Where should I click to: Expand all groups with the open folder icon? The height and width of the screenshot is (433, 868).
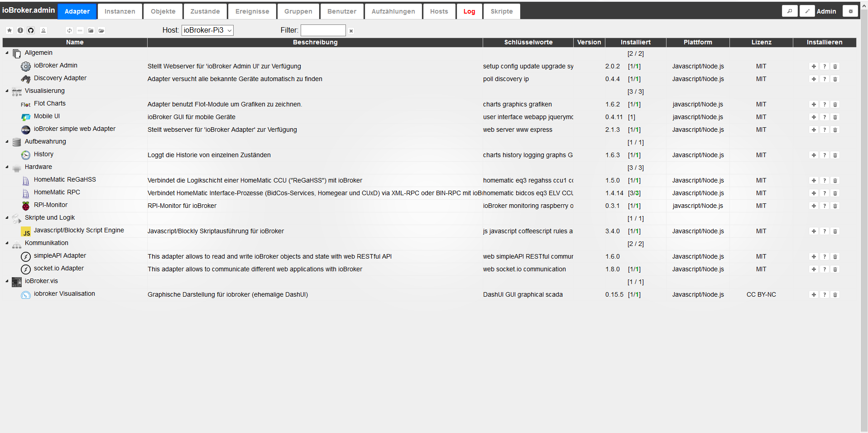[101, 30]
